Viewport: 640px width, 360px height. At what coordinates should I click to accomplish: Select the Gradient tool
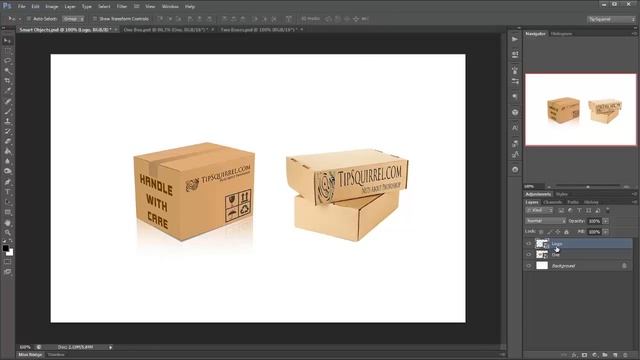pyautogui.click(x=7, y=151)
